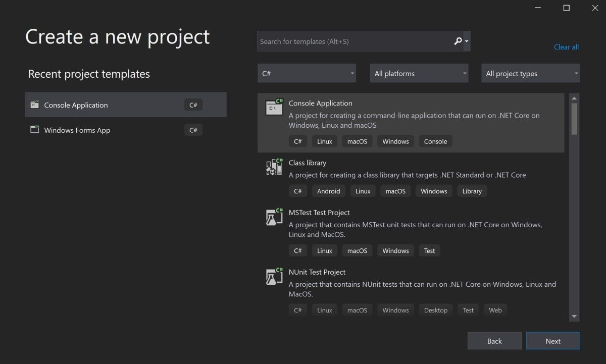Click recent Console Application icon

[x=34, y=105]
